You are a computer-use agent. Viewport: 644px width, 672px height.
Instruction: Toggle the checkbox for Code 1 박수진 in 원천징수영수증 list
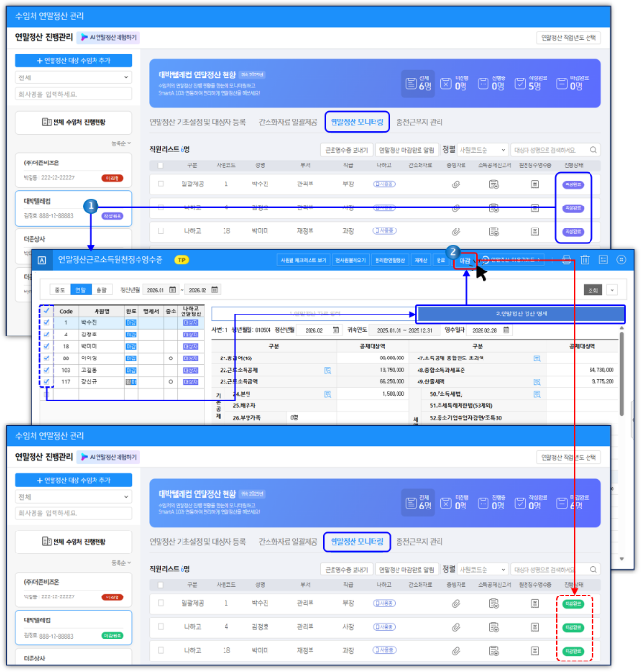coord(46,323)
